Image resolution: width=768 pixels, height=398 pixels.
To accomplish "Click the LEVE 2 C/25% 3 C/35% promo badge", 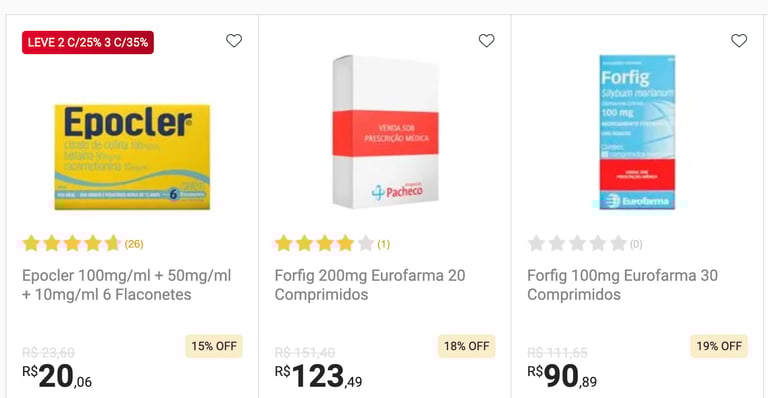I will [x=88, y=42].
